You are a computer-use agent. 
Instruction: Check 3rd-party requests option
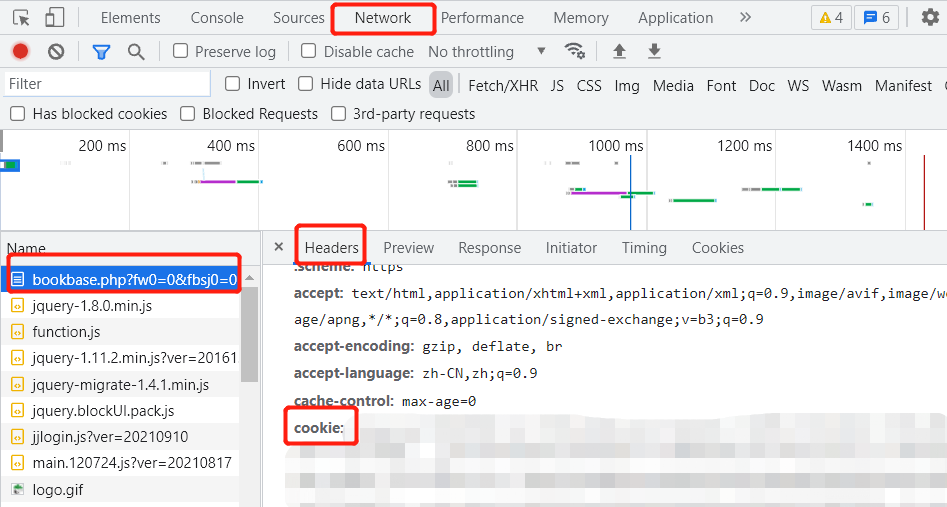click(x=338, y=114)
